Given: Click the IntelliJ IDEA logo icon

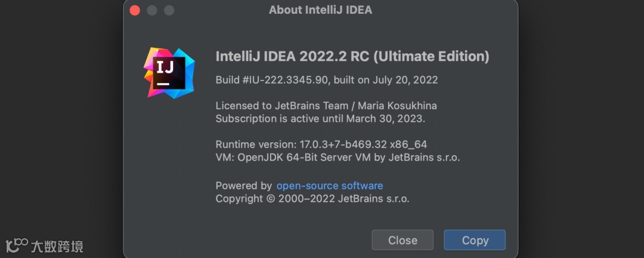Looking at the screenshot, I should (x=169, y=72).
